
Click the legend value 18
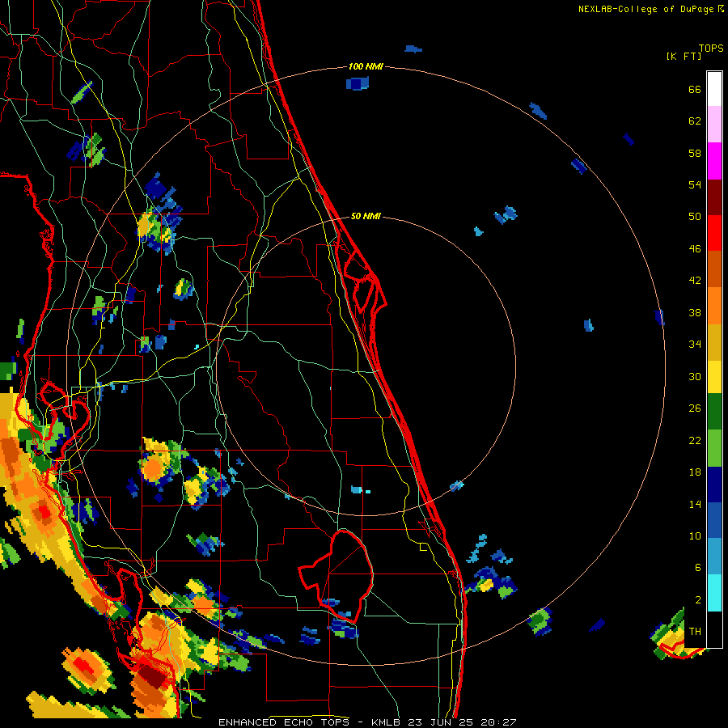(695, 472)
